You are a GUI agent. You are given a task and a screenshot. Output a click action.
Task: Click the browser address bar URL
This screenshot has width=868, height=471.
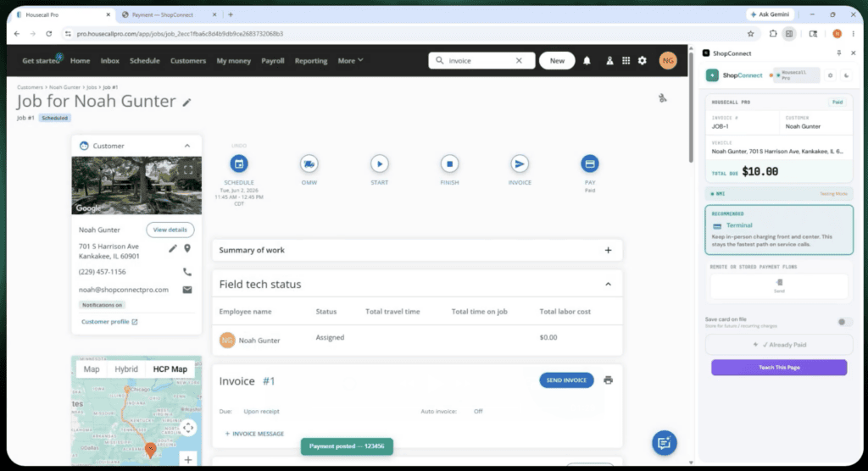point(180,34)
